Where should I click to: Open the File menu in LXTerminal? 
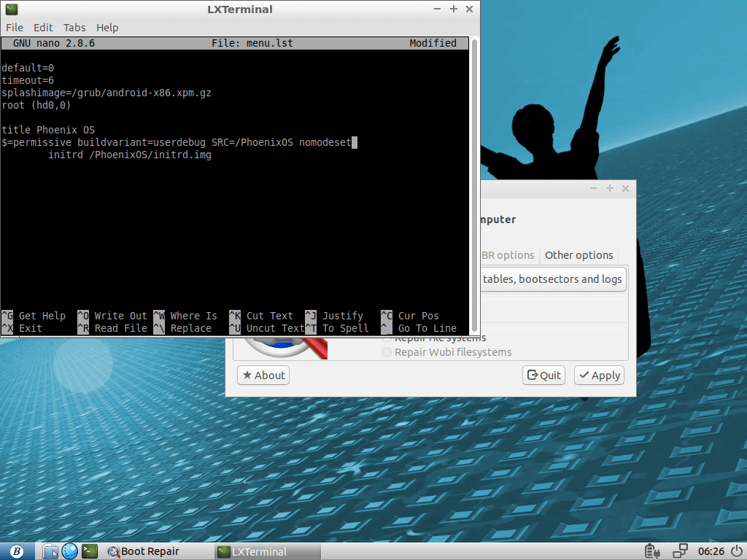pyautogui.click(x=14, y=27)
